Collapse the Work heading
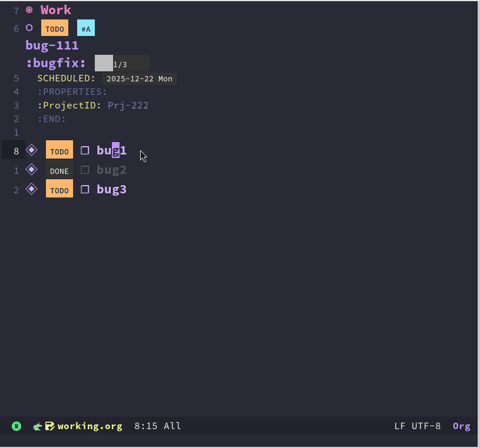 (x=56, y=10)
